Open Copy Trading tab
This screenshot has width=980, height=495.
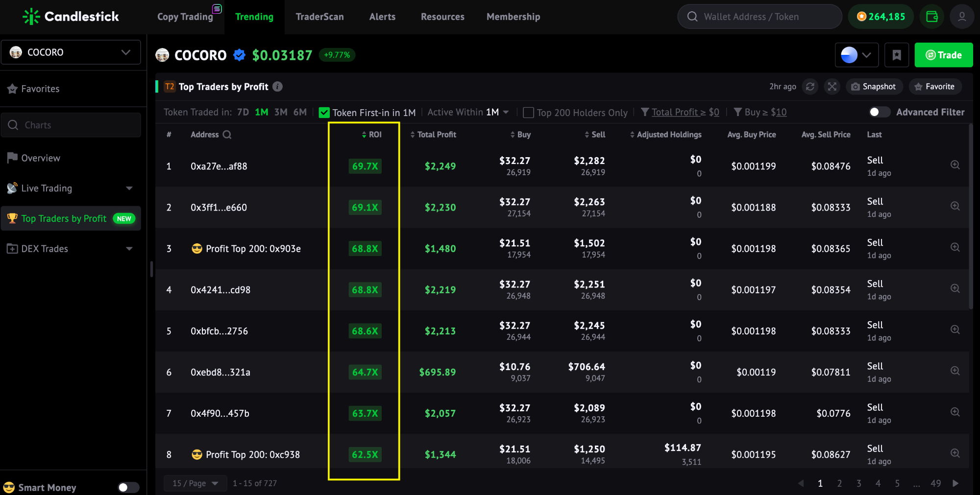click(x=185, y=17)
